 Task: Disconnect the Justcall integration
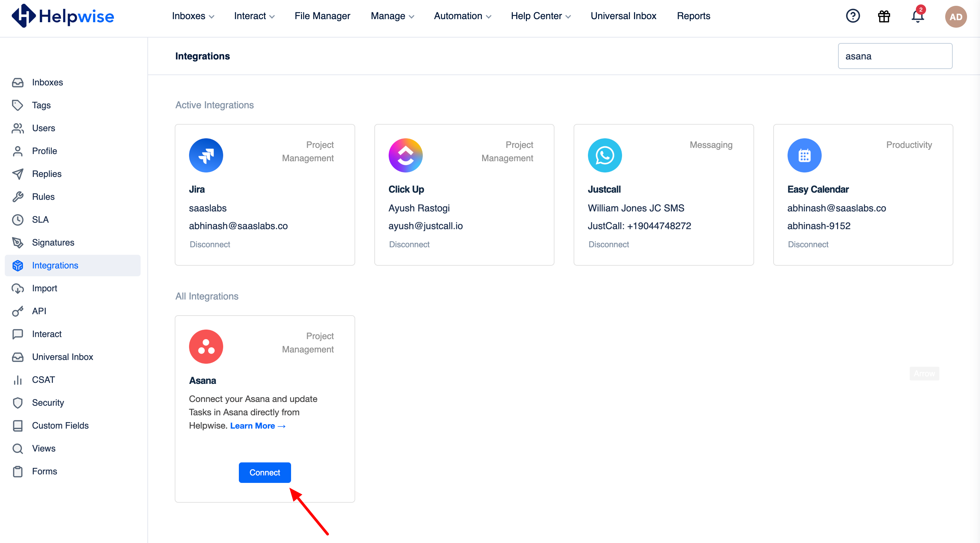tap(608, 244)
